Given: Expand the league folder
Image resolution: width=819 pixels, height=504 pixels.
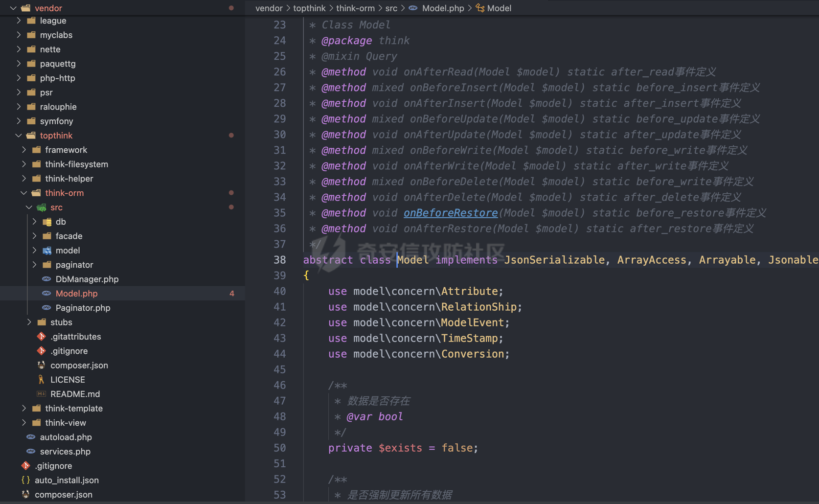Looking at the screenshot, I should click(x=18, y=21).
